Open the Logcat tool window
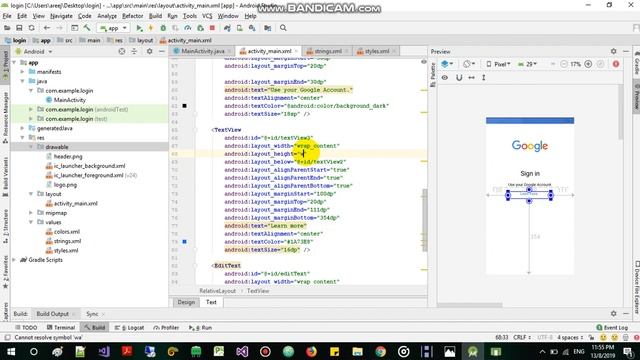Screen dimensions: 640x360 (129, 327)
